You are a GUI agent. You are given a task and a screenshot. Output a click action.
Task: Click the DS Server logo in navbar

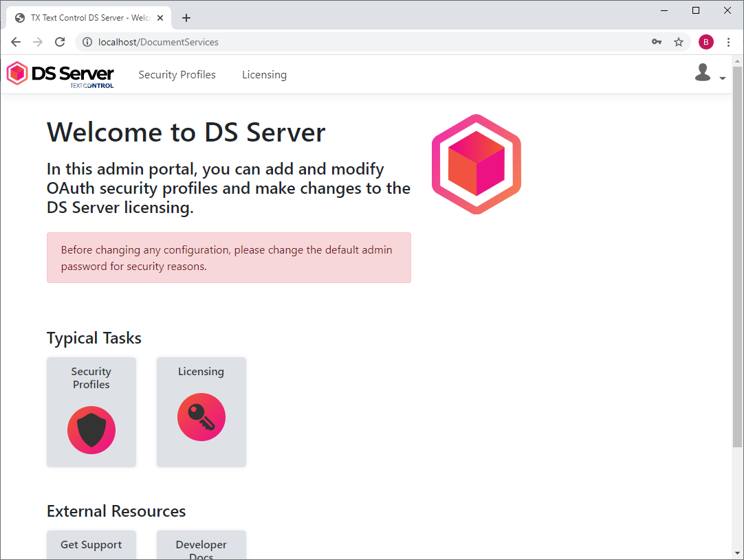[61, 74]
